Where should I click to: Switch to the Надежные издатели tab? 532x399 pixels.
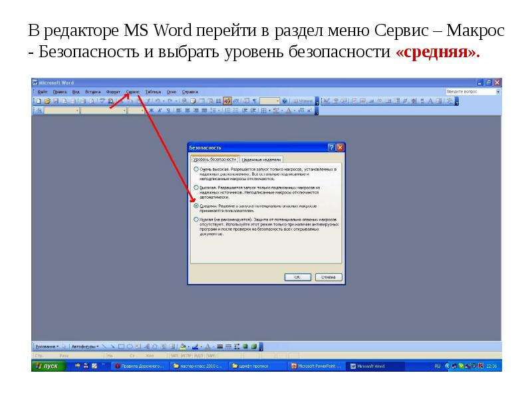point(261,160)
